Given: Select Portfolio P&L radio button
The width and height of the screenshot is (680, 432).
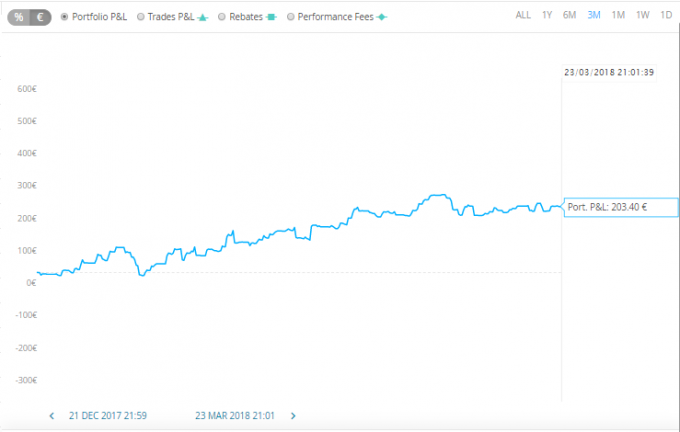Looking at the screenshot, I should [64, 17].
